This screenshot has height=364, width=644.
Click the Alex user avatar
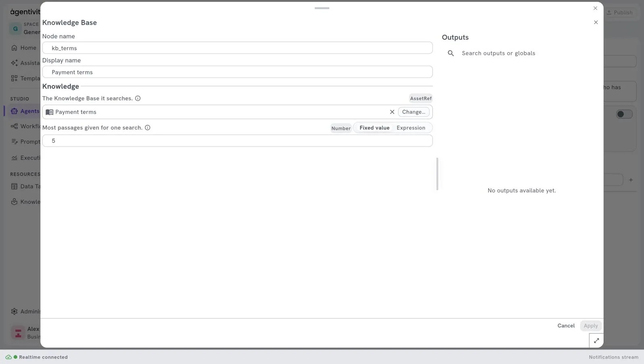pyautogui.click(x=18, y=333)
